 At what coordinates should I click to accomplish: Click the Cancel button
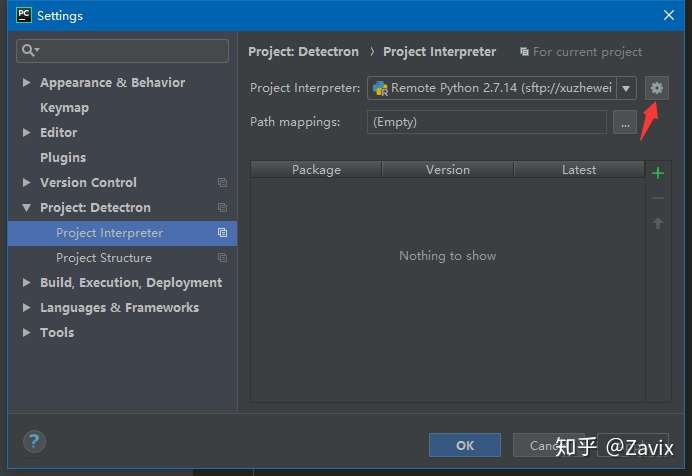coord(547,445)
